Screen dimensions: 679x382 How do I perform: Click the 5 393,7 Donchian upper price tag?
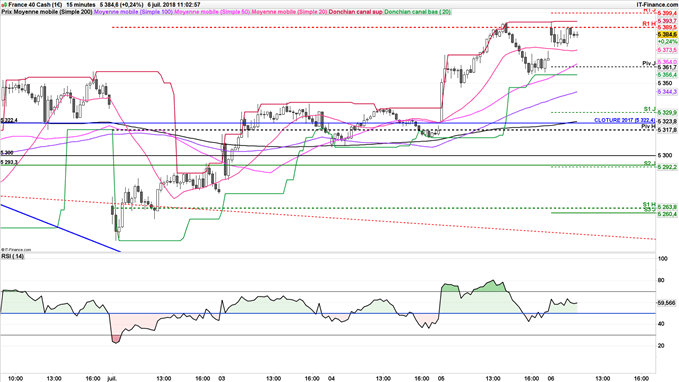(667, 21)
